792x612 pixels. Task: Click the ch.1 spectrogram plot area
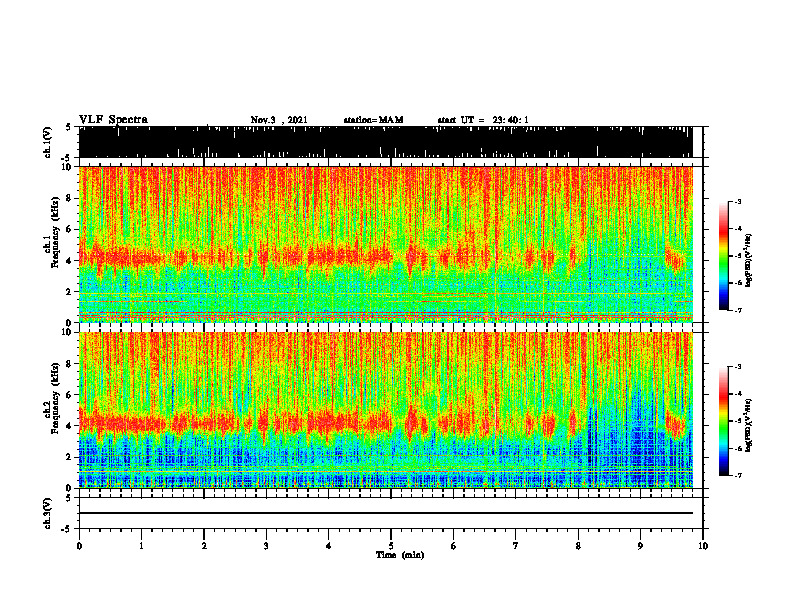(x=385, y=244)
